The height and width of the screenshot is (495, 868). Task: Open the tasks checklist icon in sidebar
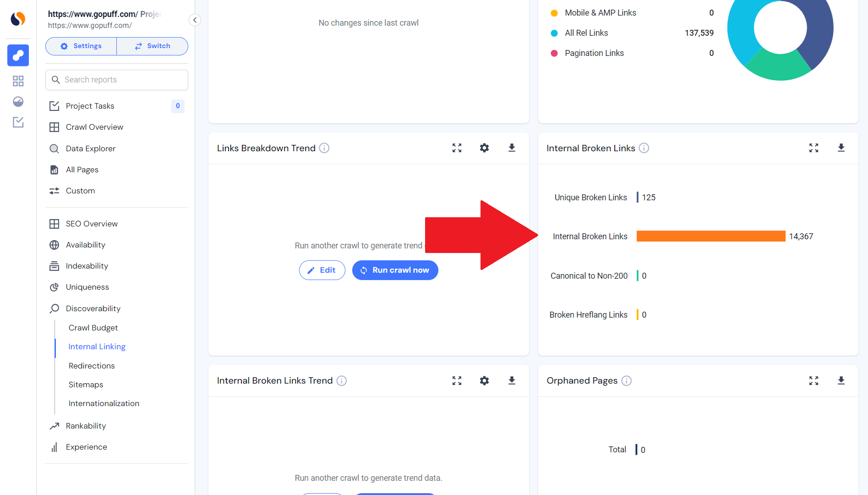click(18, 122)
